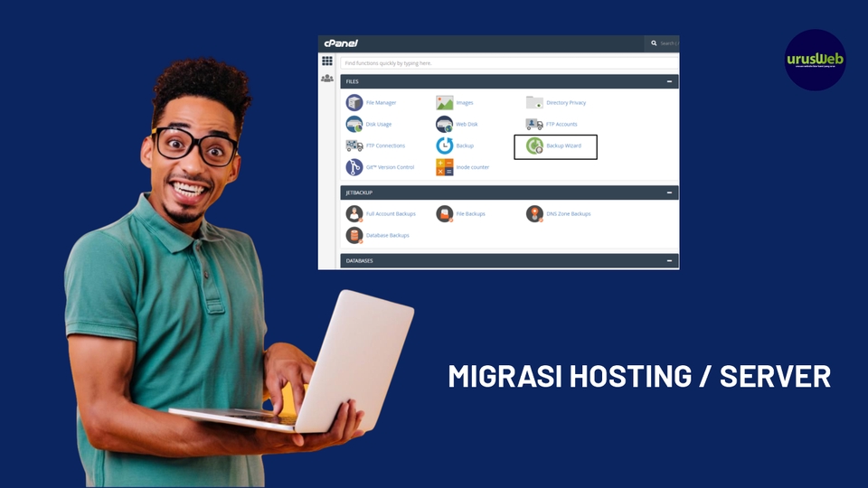Open the green Backup Wizard icon
This screenshot has height=488, width=868.
coord(534,145)
